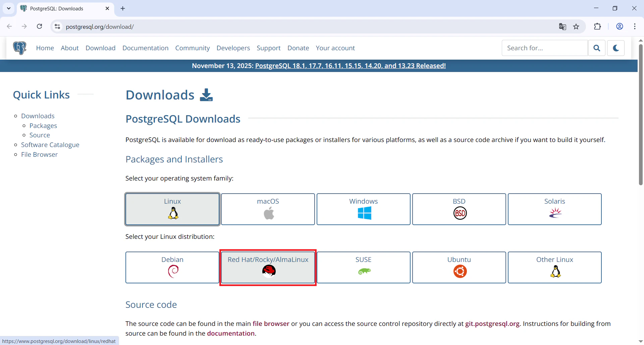Open the browser extensions puzzle icon
This screenshot has height=345, width=644.
click(x=597, y=26)
